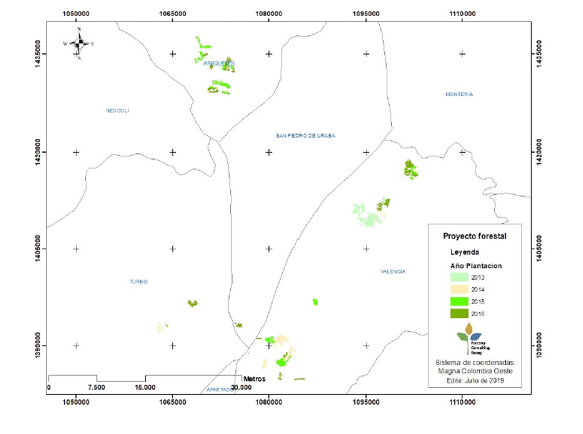Click the Proyecto forestal legend title
The width and height of the screenshot is (583, 434).
point(475,236)
